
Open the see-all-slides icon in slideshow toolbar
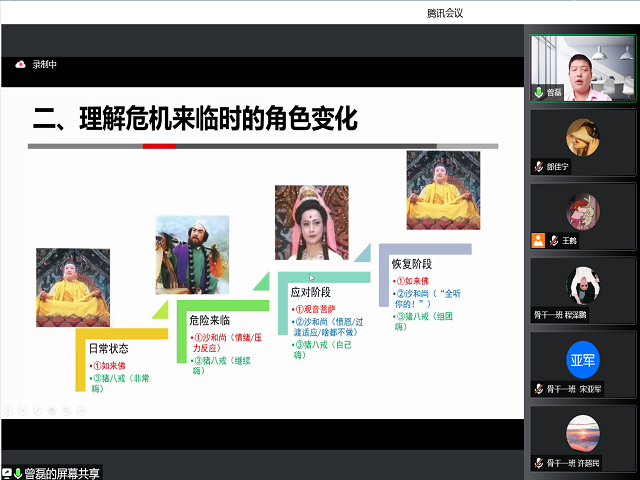click(x=52, y=411)
